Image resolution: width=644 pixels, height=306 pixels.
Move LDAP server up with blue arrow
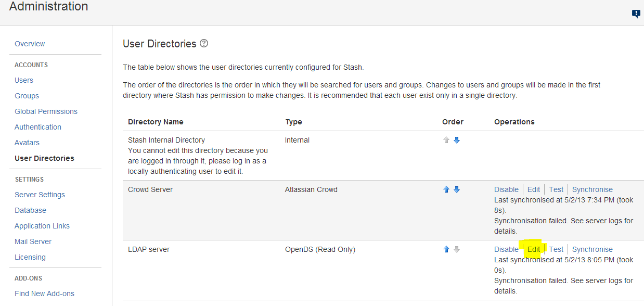pyautogui.click(x=446, y=249)
